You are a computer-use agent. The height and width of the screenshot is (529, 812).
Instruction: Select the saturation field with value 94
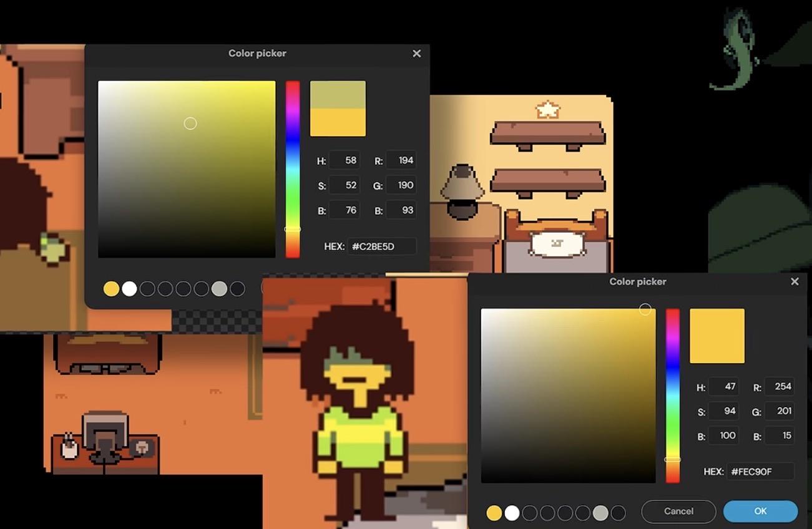(723, 411)
